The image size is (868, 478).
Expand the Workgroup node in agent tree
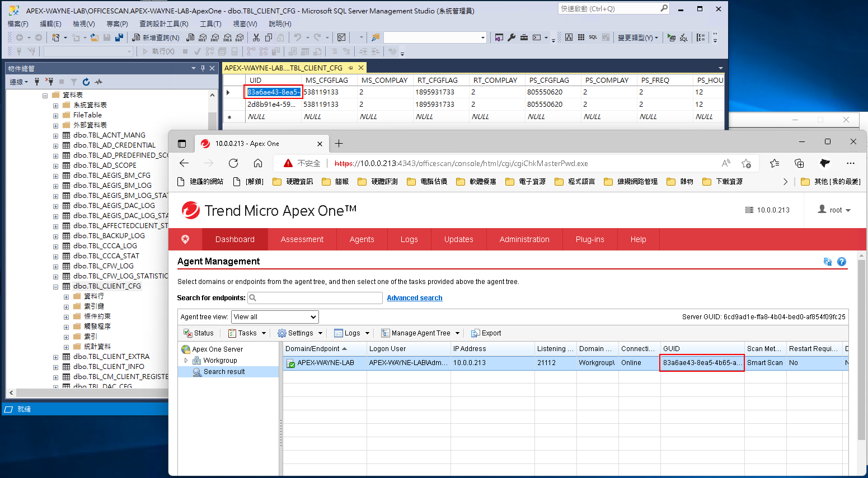186,361
